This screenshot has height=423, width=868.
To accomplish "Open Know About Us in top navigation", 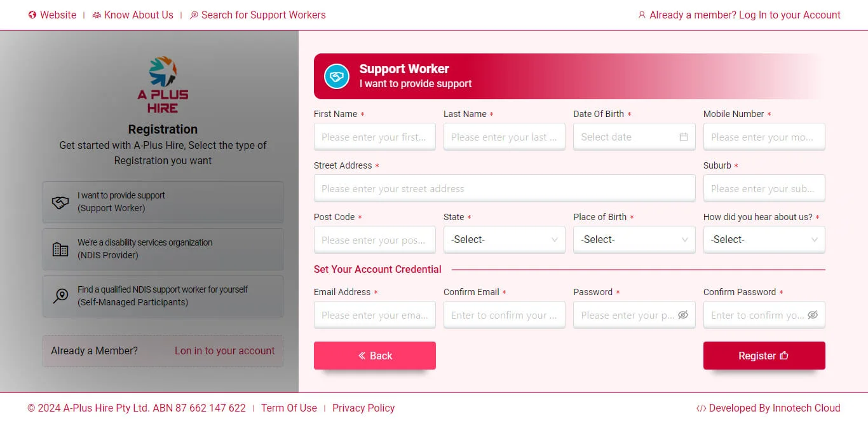I will pyautogui.click(x=138, y=15).
